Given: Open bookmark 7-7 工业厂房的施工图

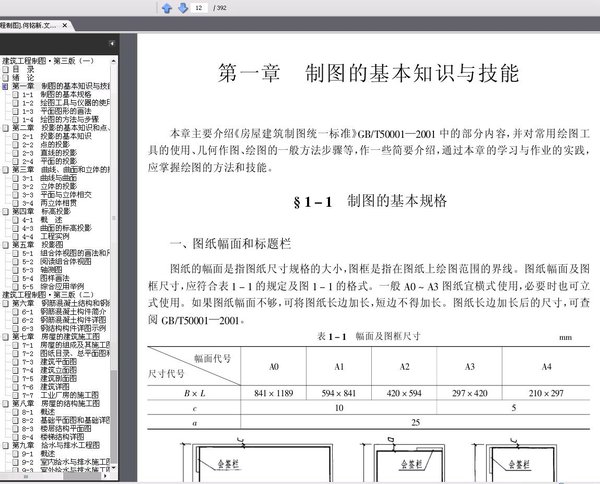Looking at the screenshot, I should click(x=60, y=395).
